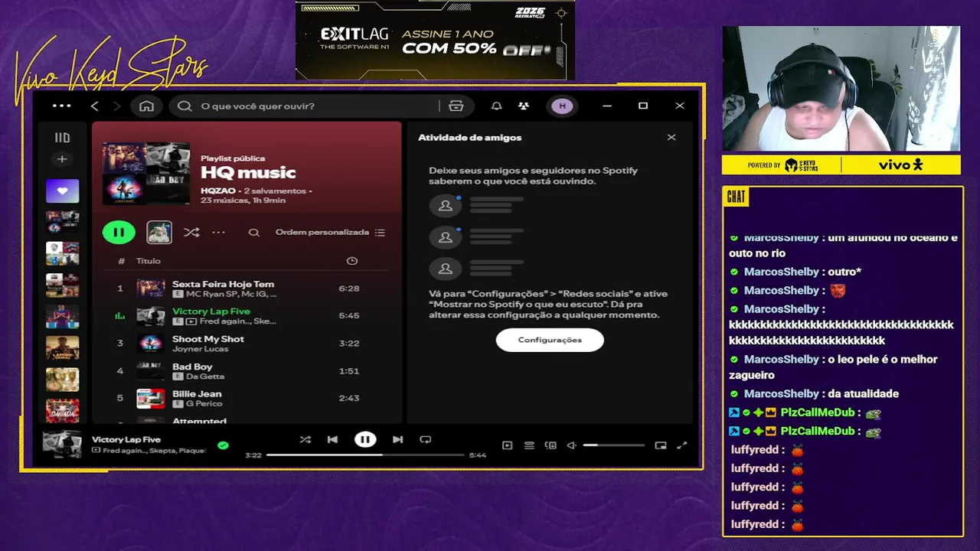Viewport: 980px width, 551px height.
Task: Close the 'Atividade de amigos' panel
Action: tap(671, 138)
